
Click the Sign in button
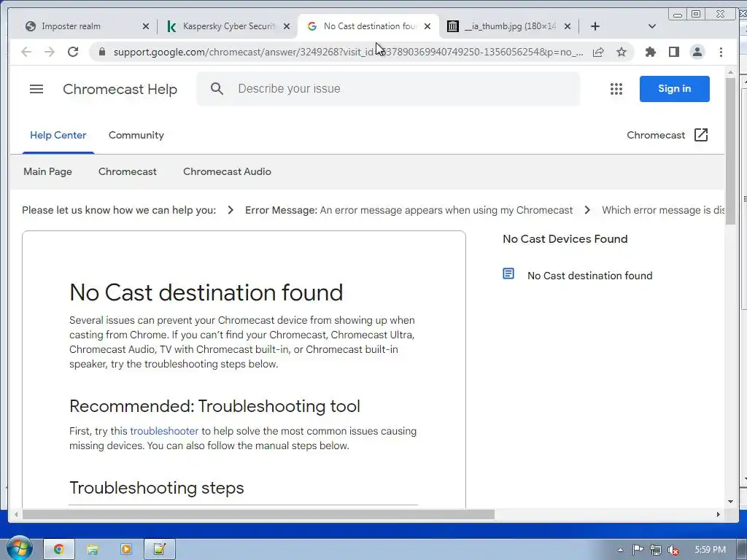tap(674, 88)
